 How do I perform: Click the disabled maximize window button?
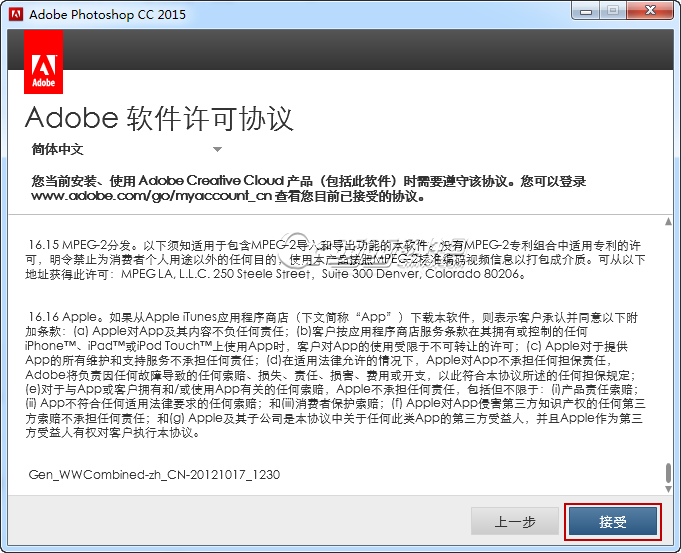613,11
